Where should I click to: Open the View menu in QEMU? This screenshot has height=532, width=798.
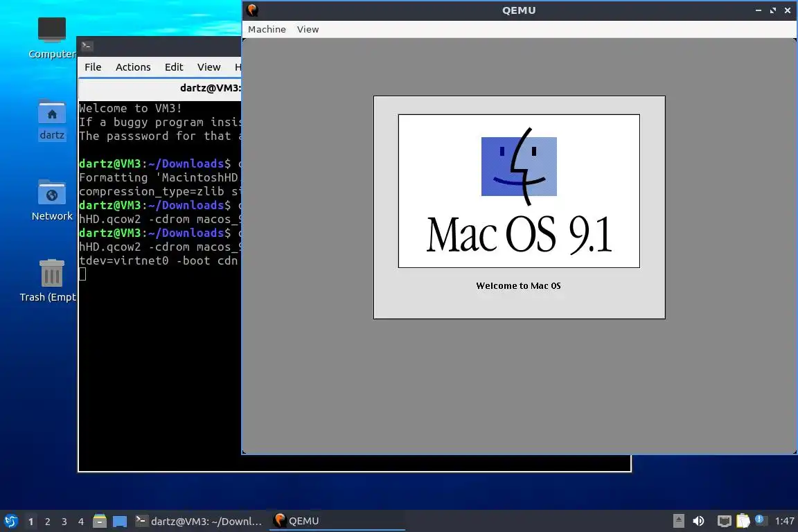pos(308,30)
